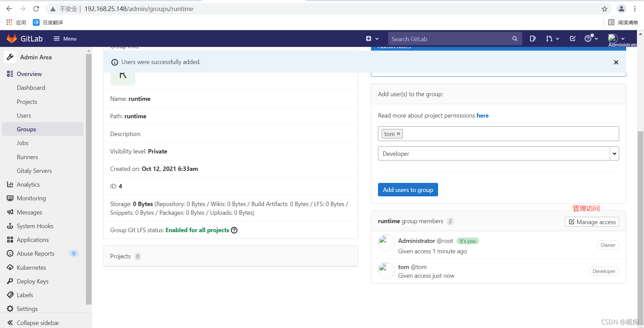Go back in browser history
Image resolution: width=644 pixels, height=328 pixels.
[9, 9]
